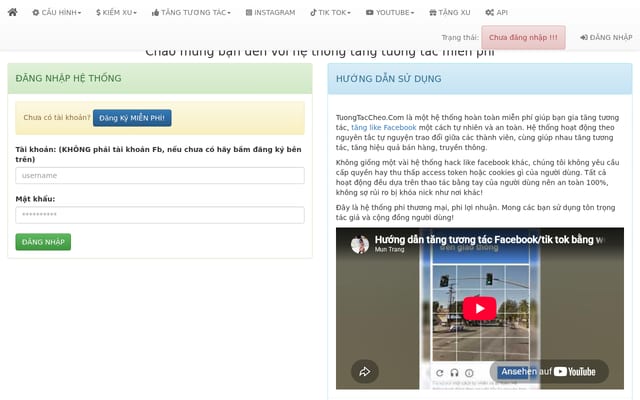Open the API menu item
The height and width of the screenshot is (400, 640).
coord(496,13)
